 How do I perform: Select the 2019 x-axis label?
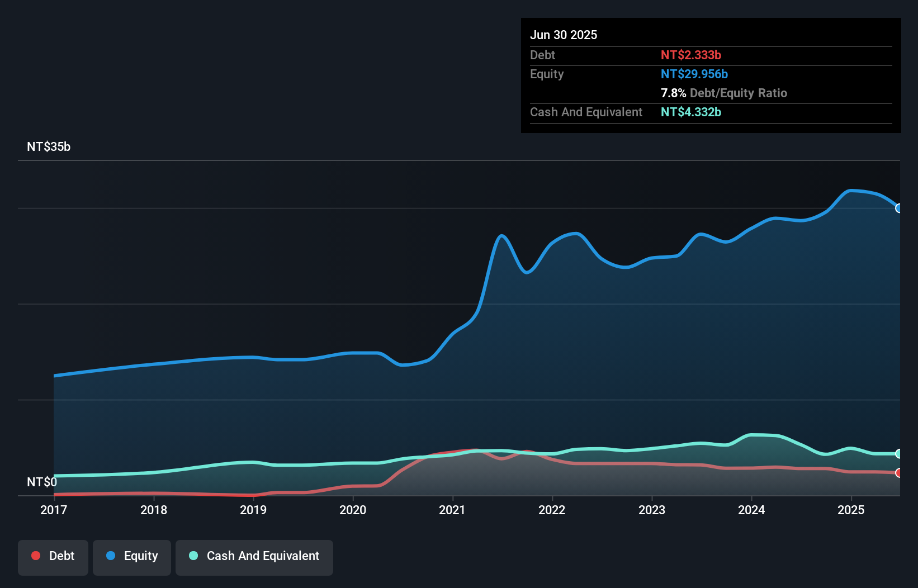(x=253, y=510)
